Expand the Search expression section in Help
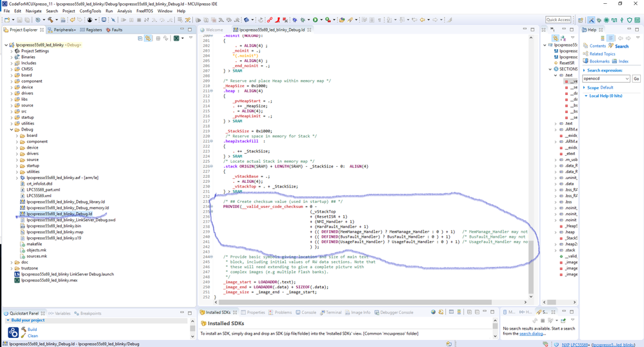Screen dimensions: 644x347 click(x=584, y=70)
